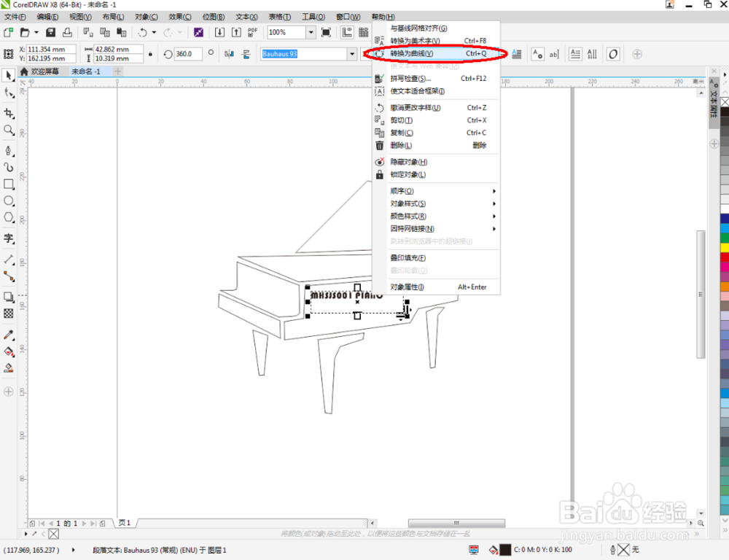Expand the status bar coordinates arrow
This screenshot has width=729, height=560.
point(73,550)
